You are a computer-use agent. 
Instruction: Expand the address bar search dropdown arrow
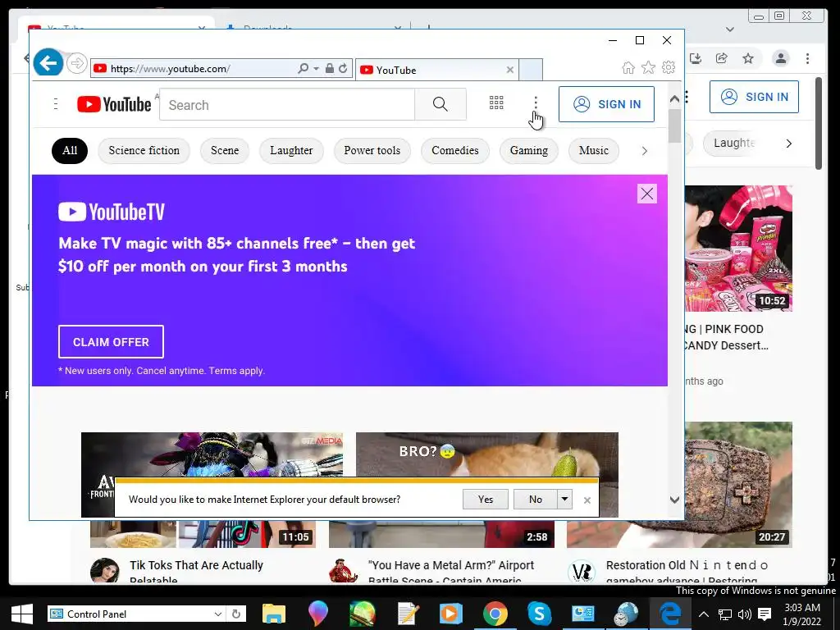(x=316, y=69)
